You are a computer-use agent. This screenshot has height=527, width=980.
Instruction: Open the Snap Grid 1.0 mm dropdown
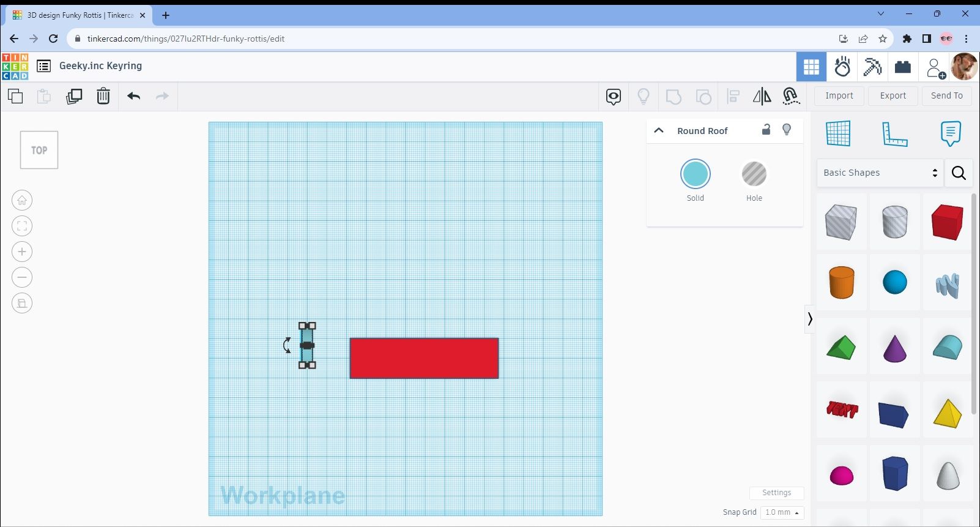click(x=782, y=512)
